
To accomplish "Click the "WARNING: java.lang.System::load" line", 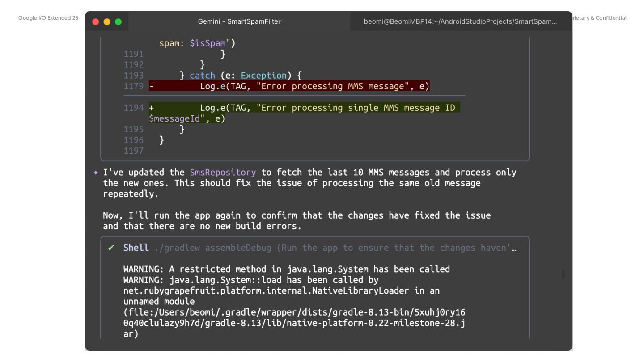I will click(251, 280).
